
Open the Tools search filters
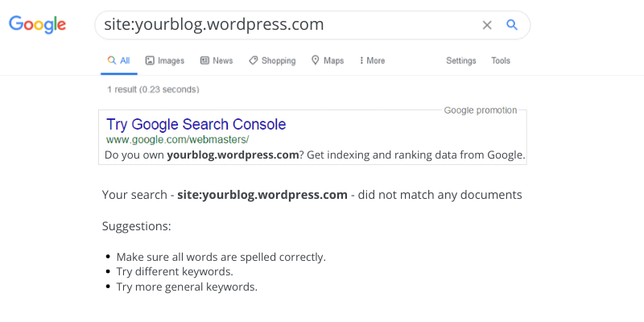[x=501, y=60]
